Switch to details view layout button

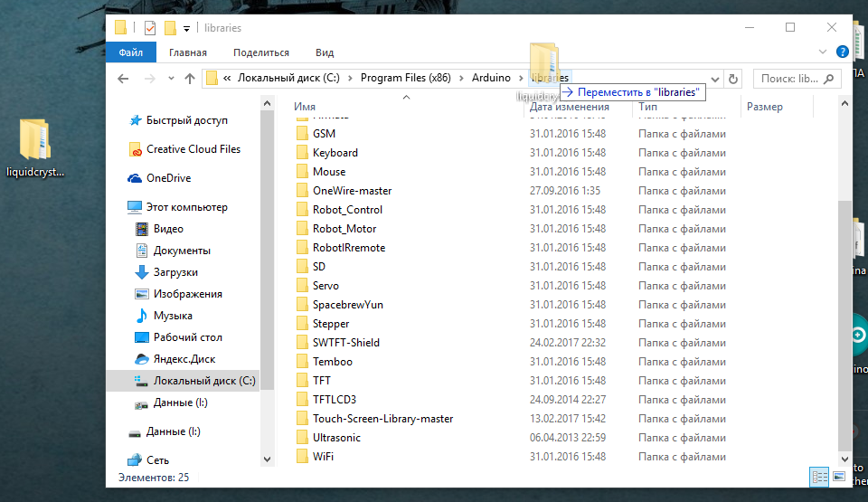tap(819, 477)
